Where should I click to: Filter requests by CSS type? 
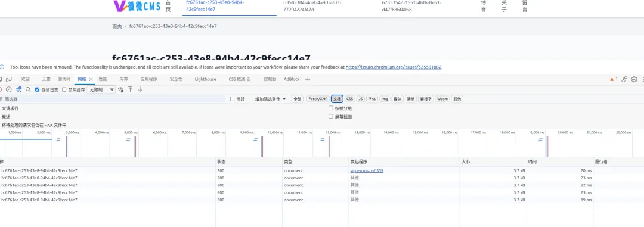click(x=349, y=99)
